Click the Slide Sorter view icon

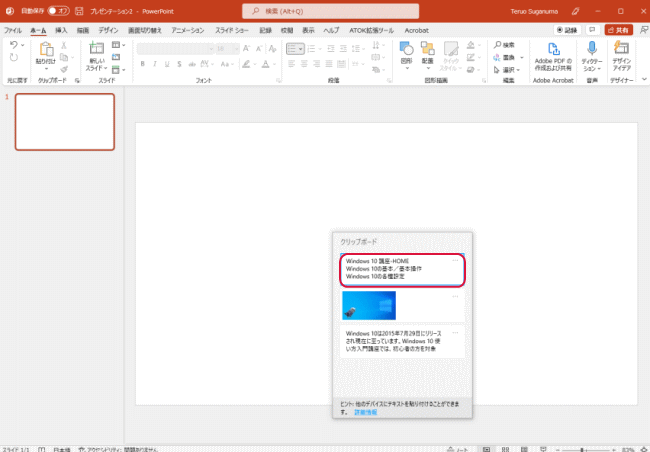[505, 449]
